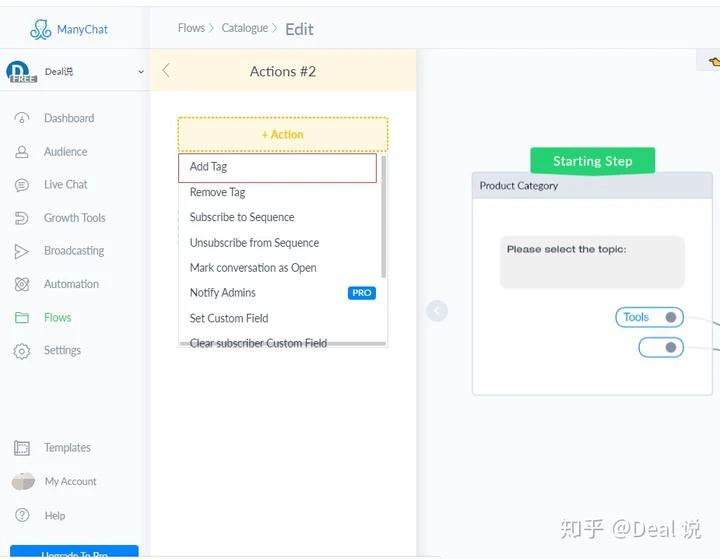The width and height of the screenshot is (720, 559).
Task: Click the ManyChat brand name text
Action: click(82, 29)
